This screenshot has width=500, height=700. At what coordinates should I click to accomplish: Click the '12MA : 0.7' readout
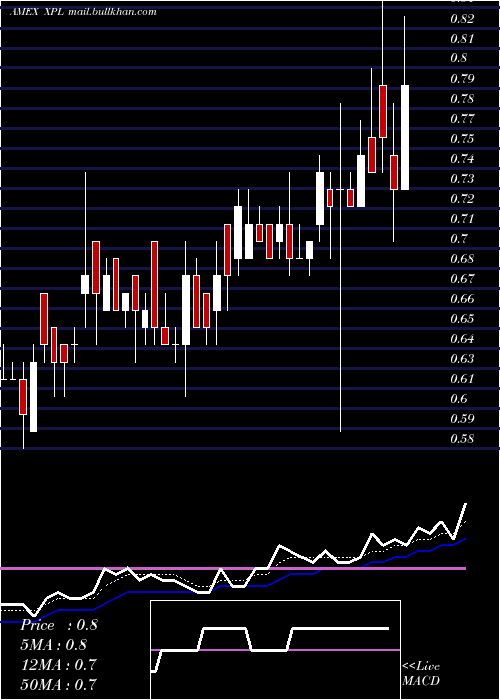tap(59, 664)
